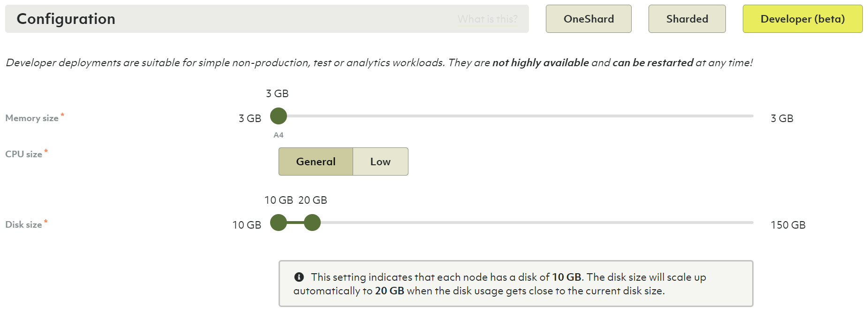Click the Configuration section heading
This screenshot has width=868, height=315.
point(66,19)
